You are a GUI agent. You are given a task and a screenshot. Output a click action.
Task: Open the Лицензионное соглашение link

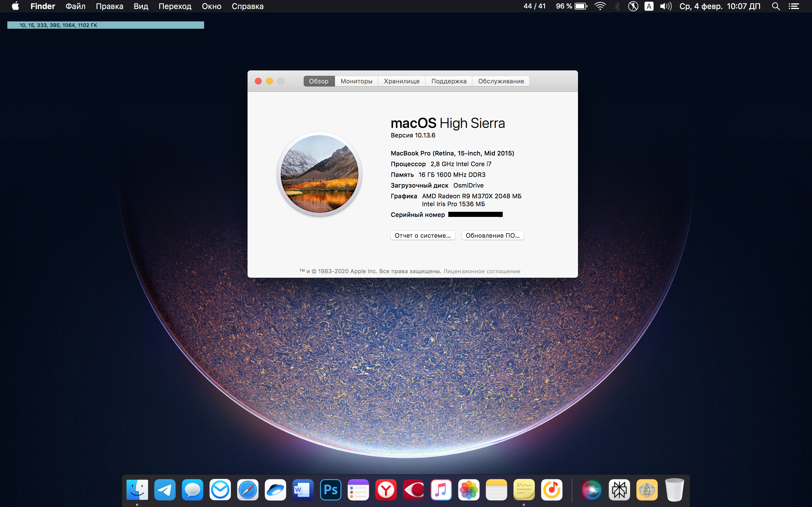pyautogui.click(x=482, y=271)
